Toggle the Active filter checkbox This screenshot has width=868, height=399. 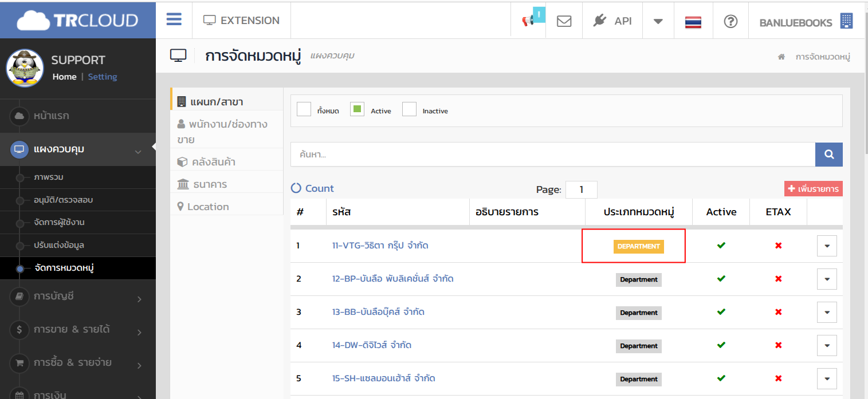358,109
